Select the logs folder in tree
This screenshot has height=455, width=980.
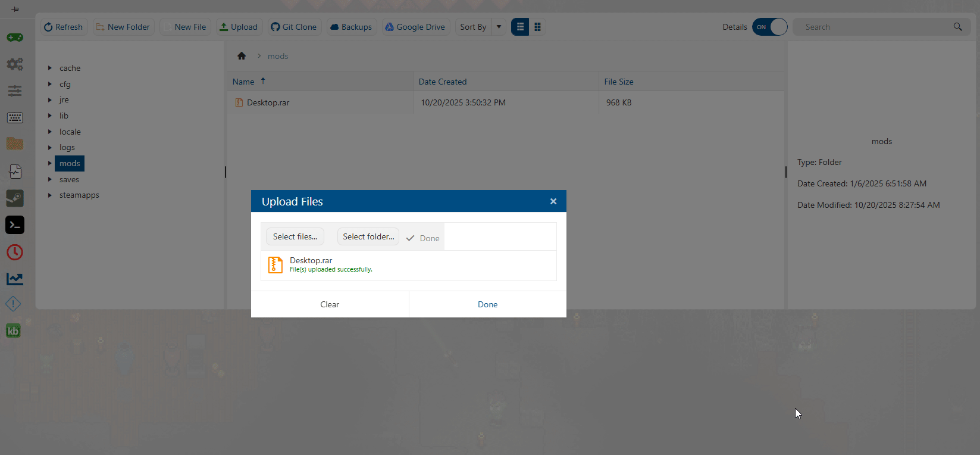point(67,148)
